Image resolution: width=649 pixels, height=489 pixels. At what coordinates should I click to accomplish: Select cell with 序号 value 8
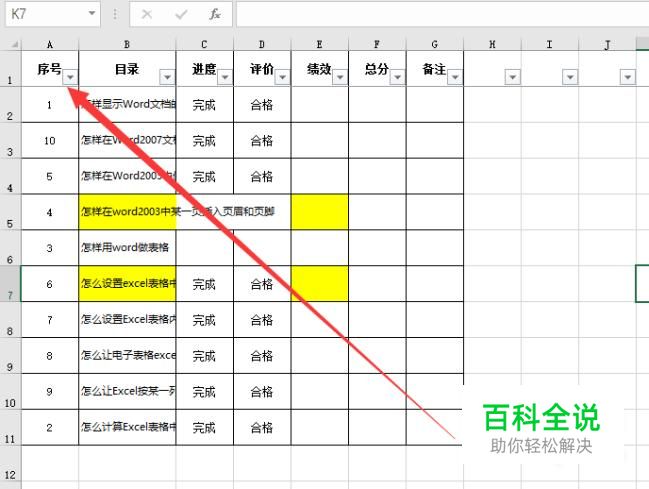50,356
